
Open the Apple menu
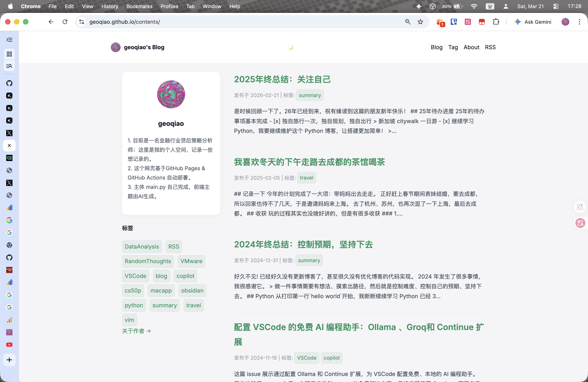pos(10,6)
